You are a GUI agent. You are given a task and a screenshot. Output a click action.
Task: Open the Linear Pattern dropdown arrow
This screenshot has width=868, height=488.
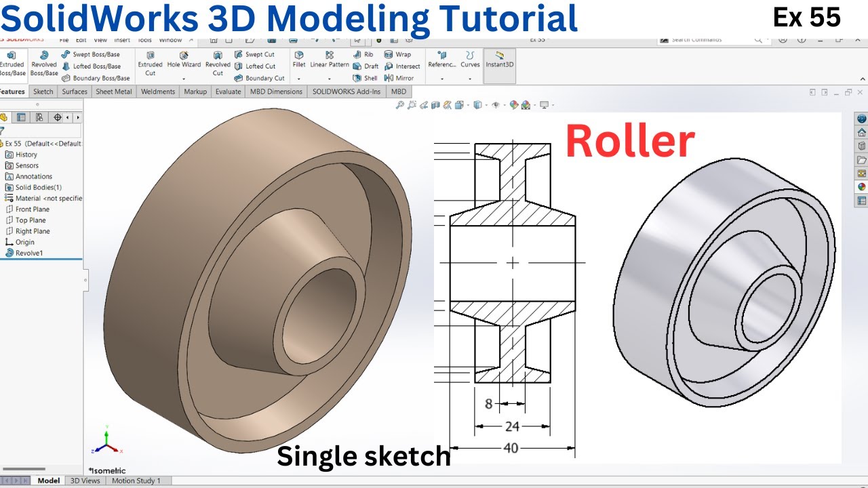tap(330, 79)
